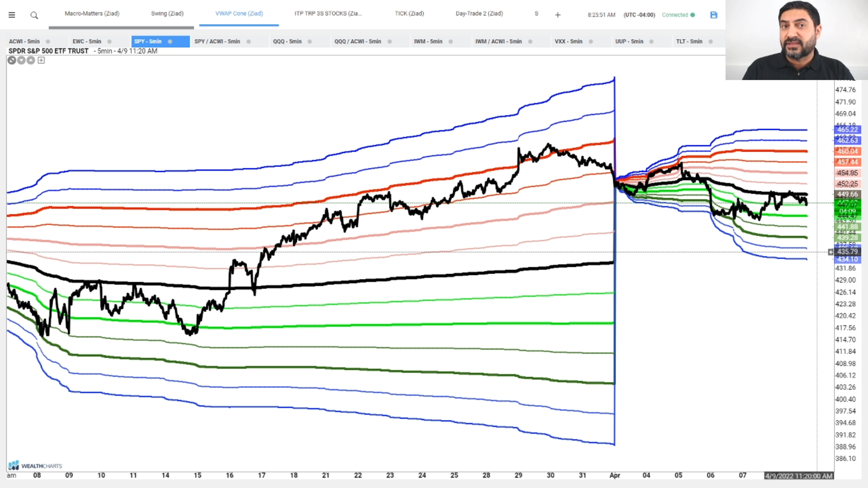
Task: Click the red 460.04 price label
Action: 847,151
